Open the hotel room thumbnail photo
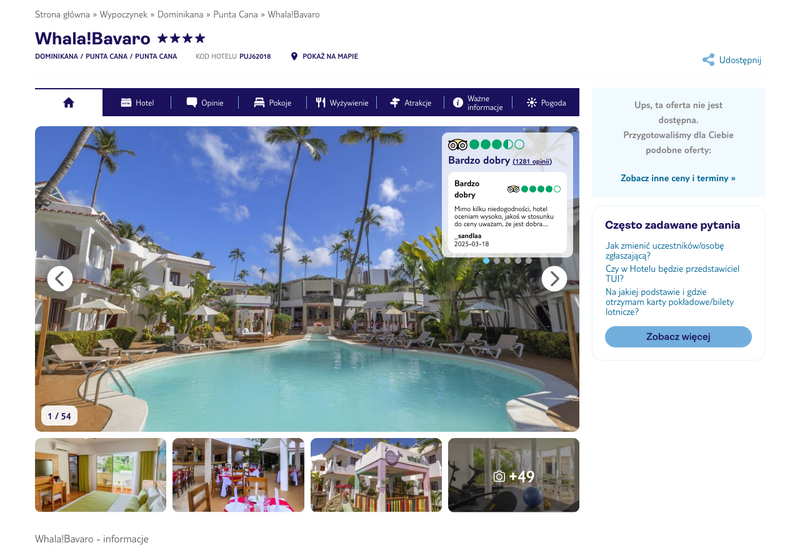 tap(101, 475)
